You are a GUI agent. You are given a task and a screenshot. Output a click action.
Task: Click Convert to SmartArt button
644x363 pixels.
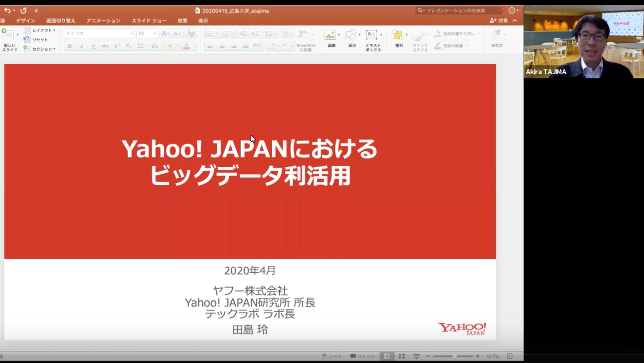(306, 41)
